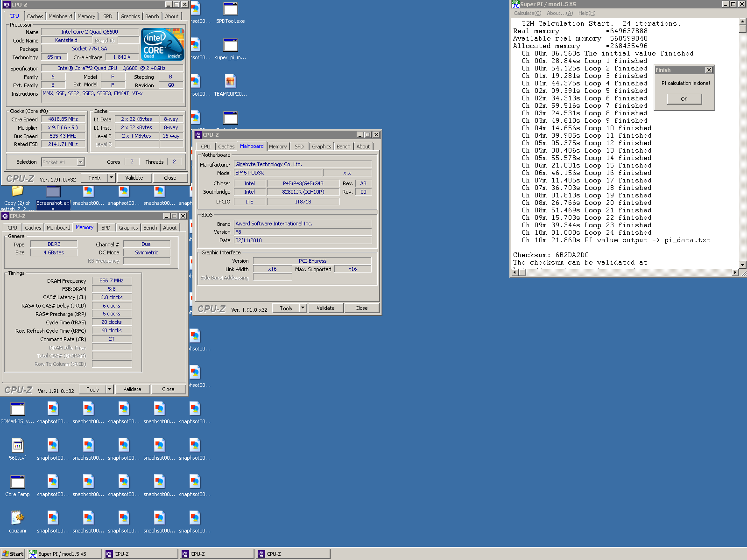Open the cpuz.ini file icon
The height and width of the screenshot is (560, 747).
click(x=17, y=522)
